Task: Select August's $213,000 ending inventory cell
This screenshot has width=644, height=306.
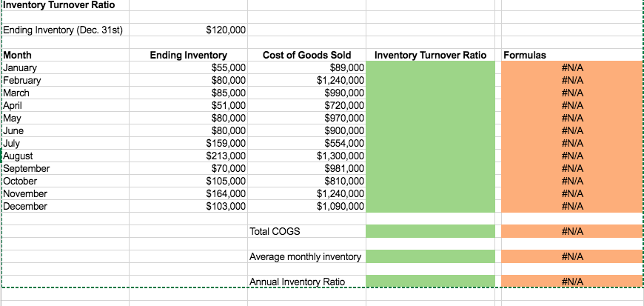Action: pyautogui.click(x=189, y=156)
